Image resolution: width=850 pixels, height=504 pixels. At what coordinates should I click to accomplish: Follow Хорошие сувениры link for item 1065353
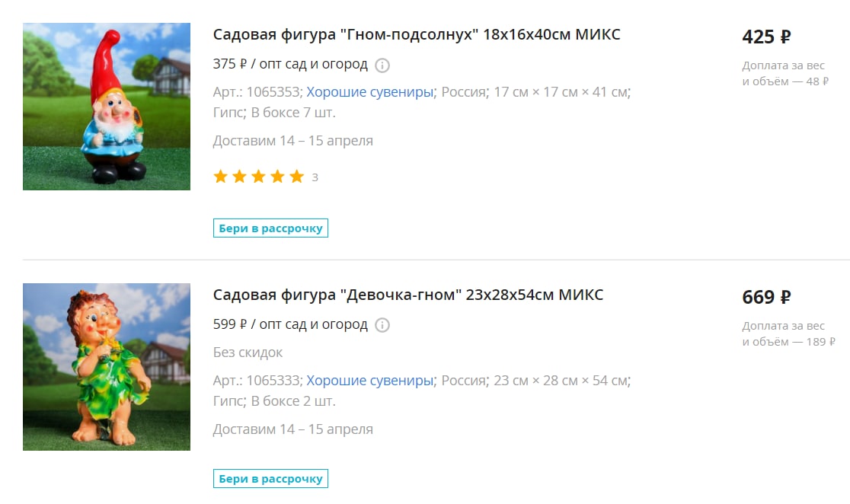tap(370, 92)
